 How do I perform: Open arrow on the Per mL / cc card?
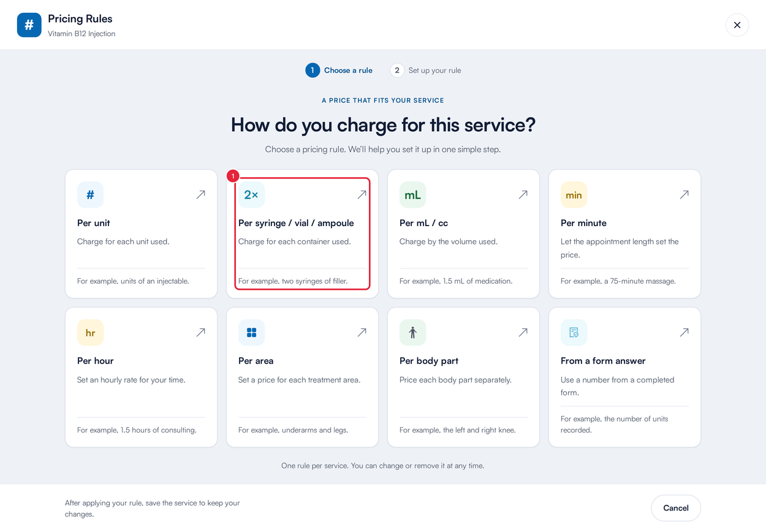click(523, 194)
